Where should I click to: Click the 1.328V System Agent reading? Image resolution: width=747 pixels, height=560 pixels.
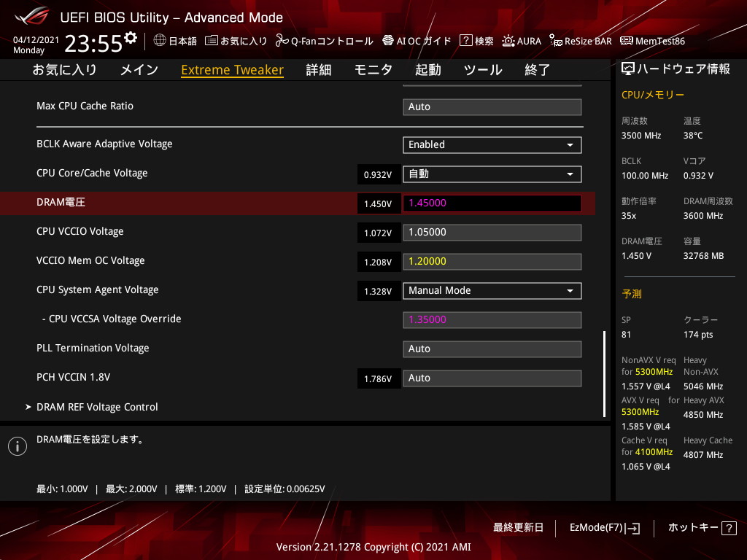pos(378,292)
